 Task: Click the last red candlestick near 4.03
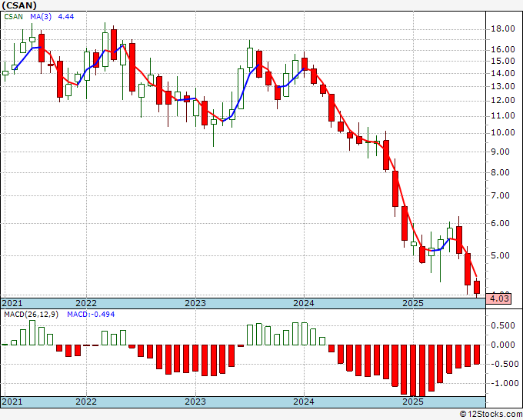pyautogui.click(x=477, y=288)
